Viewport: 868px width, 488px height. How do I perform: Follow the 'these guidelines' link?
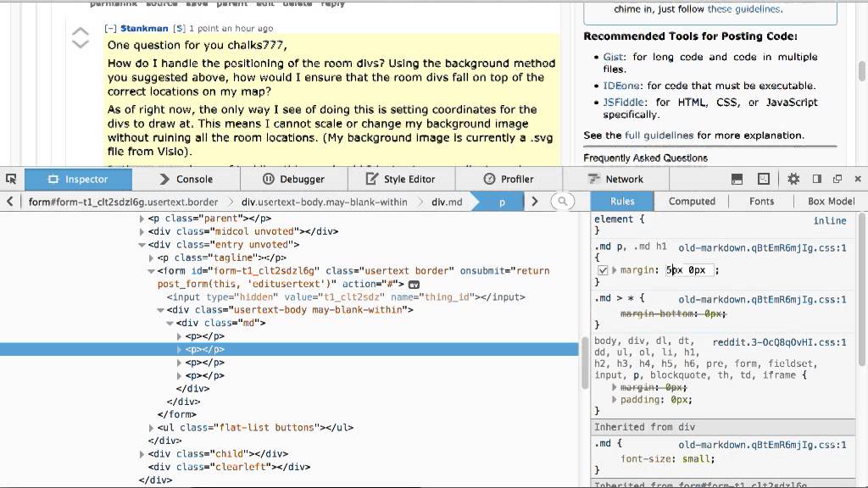tap(743, 8)
